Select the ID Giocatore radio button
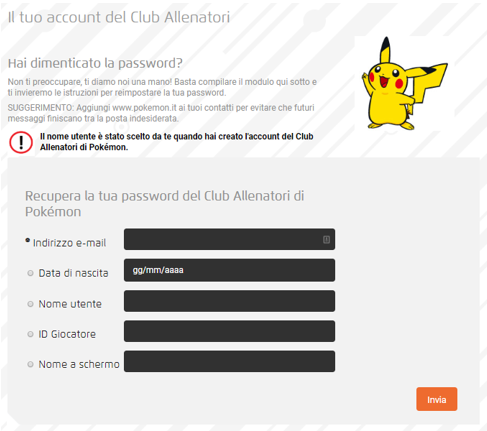The height and width of the screenshot is (431, 487). [30, 334]
